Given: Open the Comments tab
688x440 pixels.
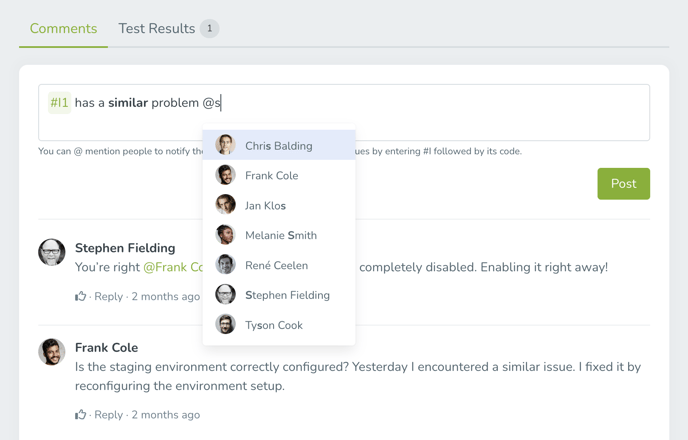Looking at the screenshot, I should (x=64, y=29).
